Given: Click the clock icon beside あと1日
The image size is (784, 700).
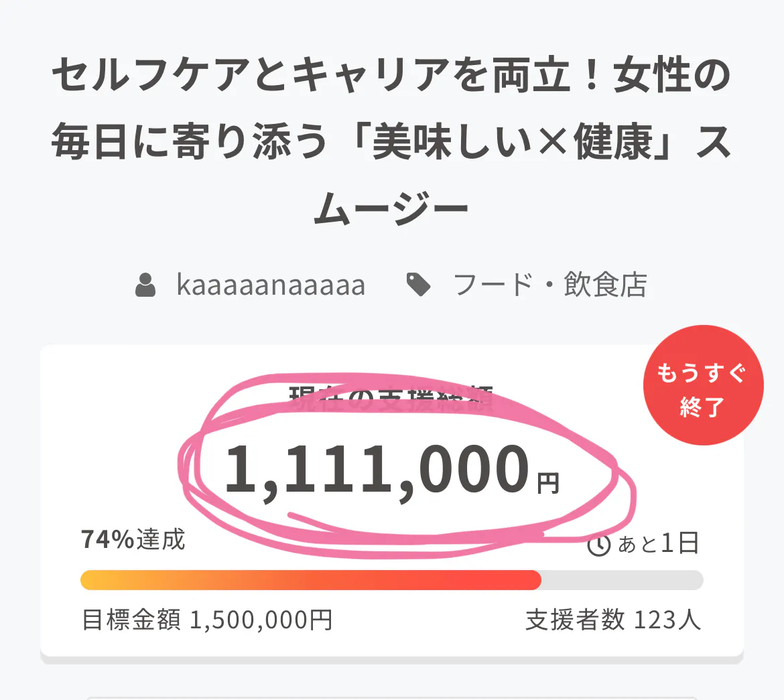Looking at the screenshot, I should click(x=598, y=545).
